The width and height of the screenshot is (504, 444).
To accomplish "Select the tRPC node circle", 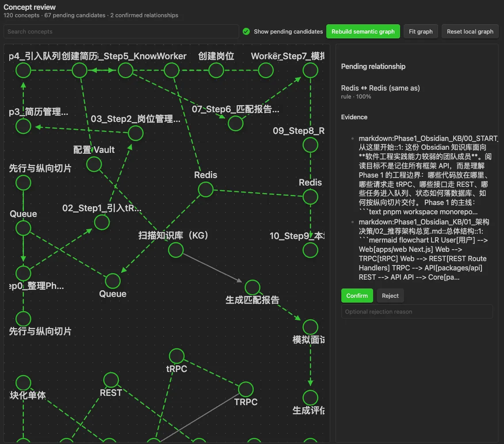I will coord(176,356).
